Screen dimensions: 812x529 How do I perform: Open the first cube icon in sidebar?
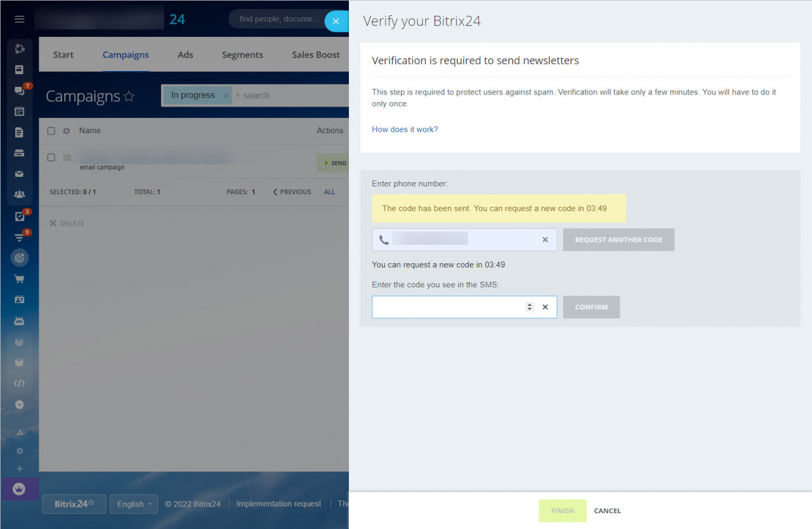[19, 342]
